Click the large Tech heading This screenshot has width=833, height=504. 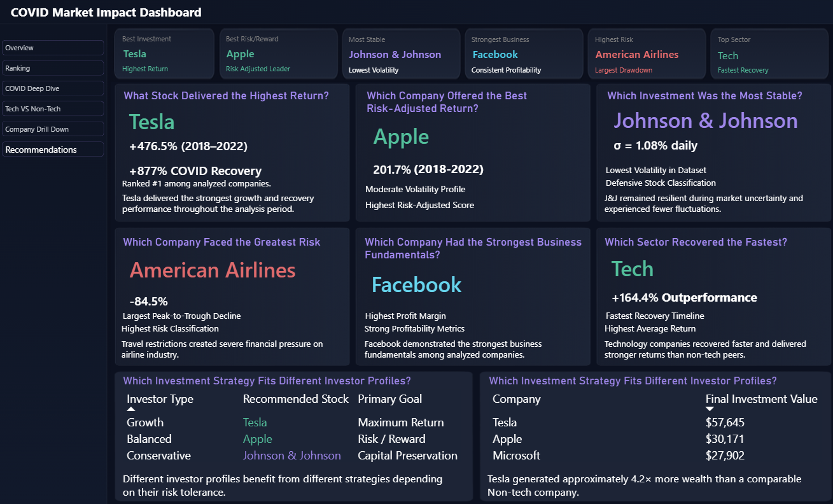633,269
